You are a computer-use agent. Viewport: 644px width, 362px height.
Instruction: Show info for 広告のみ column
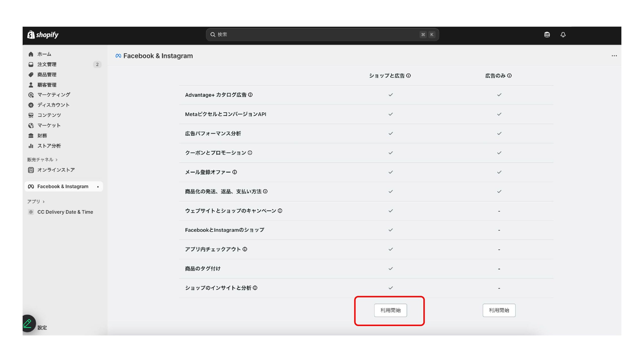tap(509, 76)
